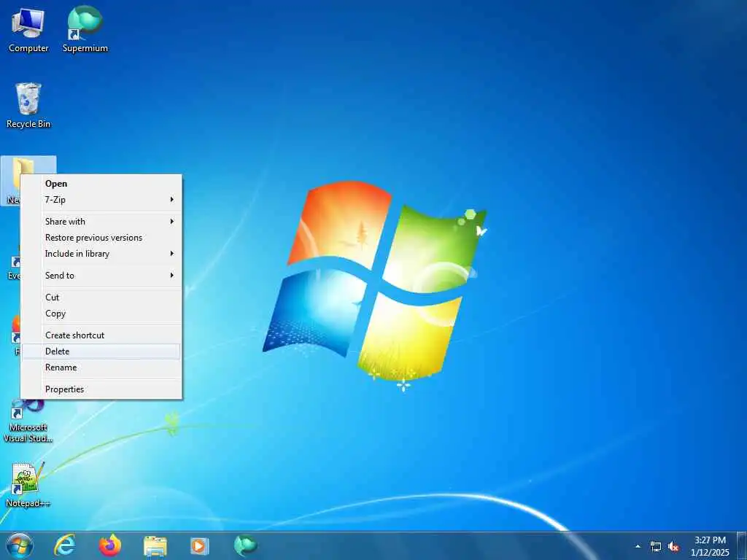Expand the Share with submenu
Image resolution: width=747 pixels, height=560 pixels.
tap(101, 222)
